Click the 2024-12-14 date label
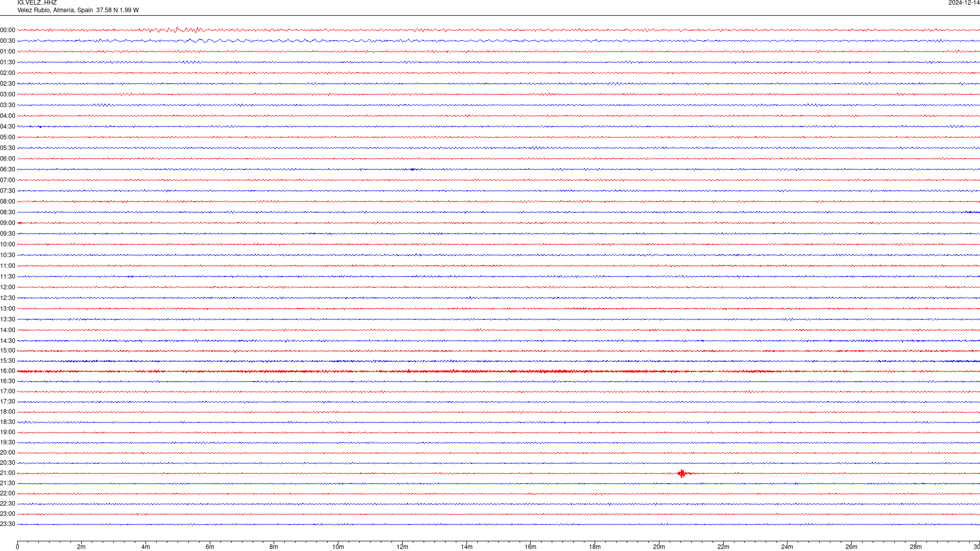Viewport: 980px width, 551px height. click(x=964, y=3)
